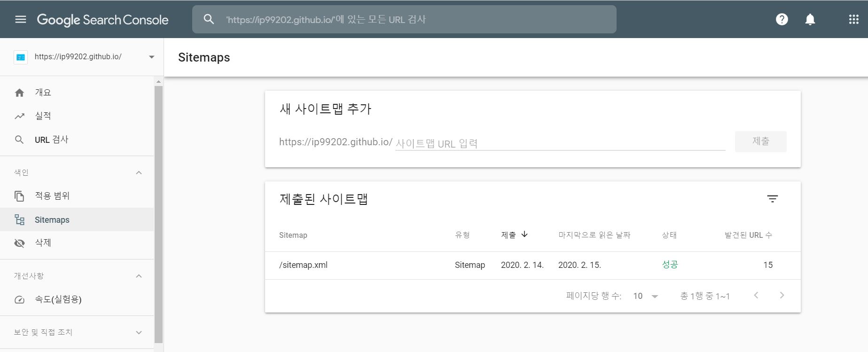Screen dimensions: 868x352
Task: Click the crossed-eye icon next to 삭제
Action: [19, 243]
